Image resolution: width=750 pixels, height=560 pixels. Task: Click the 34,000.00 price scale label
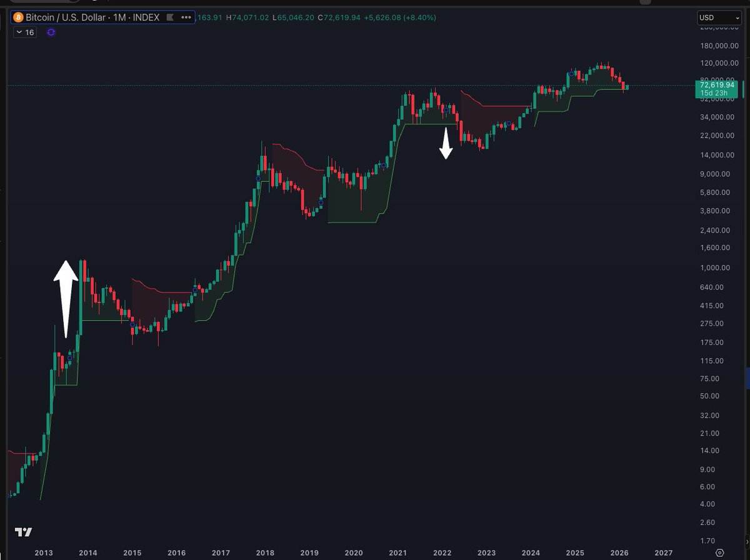pos(716,117)
